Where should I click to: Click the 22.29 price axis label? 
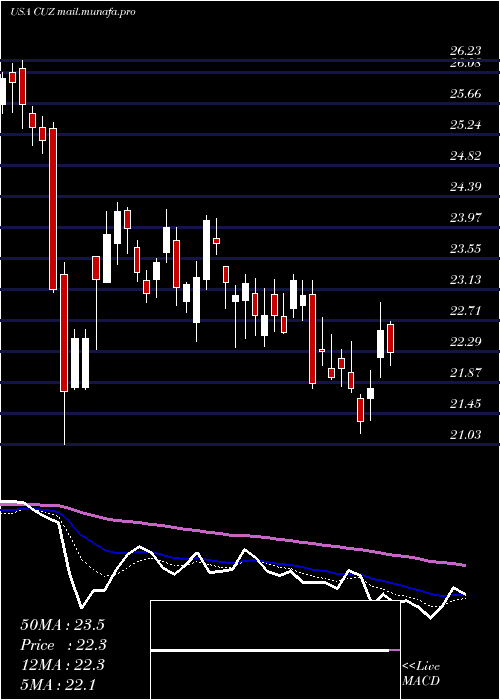tap(465, 342)
